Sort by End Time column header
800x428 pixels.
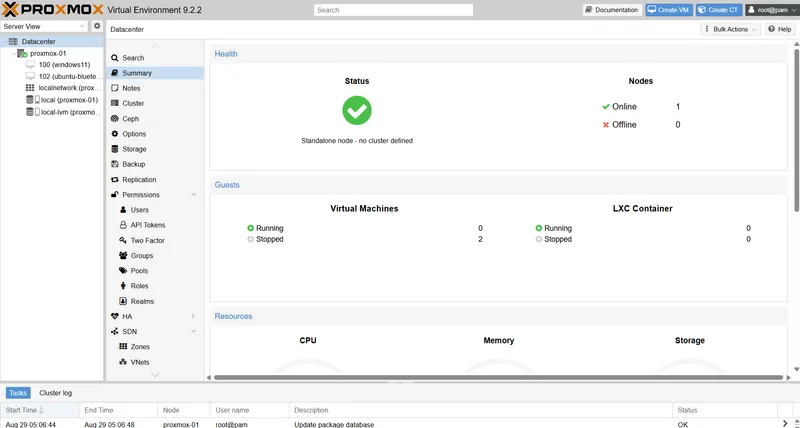pos(118,410)
